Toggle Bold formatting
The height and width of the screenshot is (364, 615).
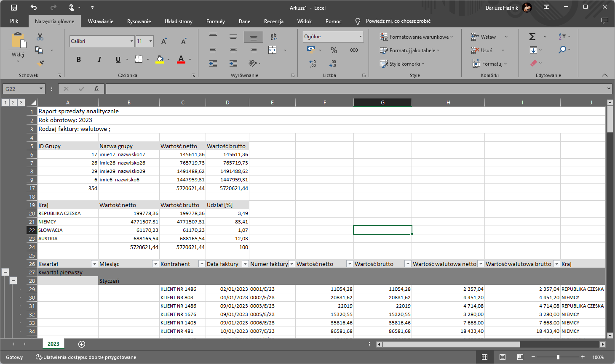pos(79,59)
